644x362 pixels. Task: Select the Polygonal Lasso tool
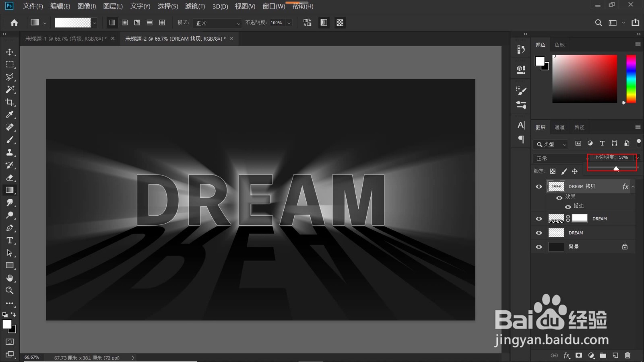pyautogui.click(x=10, y=77)
